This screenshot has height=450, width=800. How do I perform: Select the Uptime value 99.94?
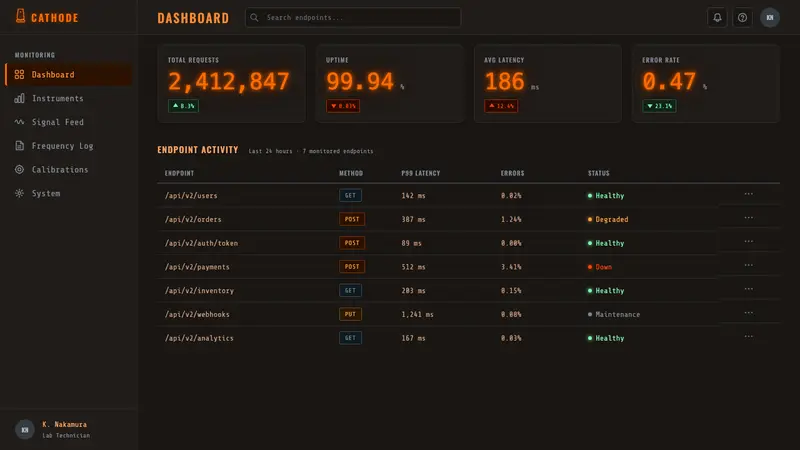[360, 81]
